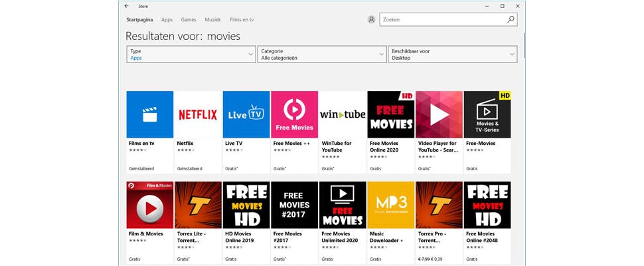Open the Muziek tab
The image size is (644, 266).
(212, 20)
